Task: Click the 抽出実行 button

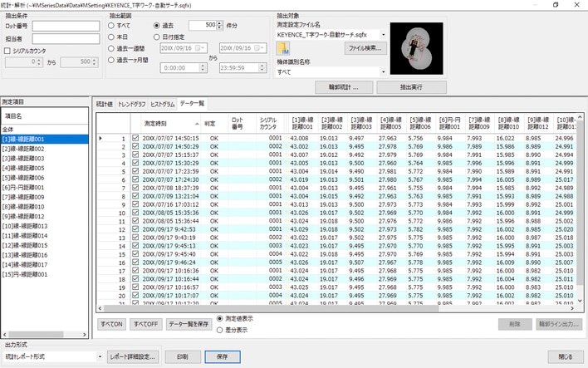Action: tap(411, 87)
